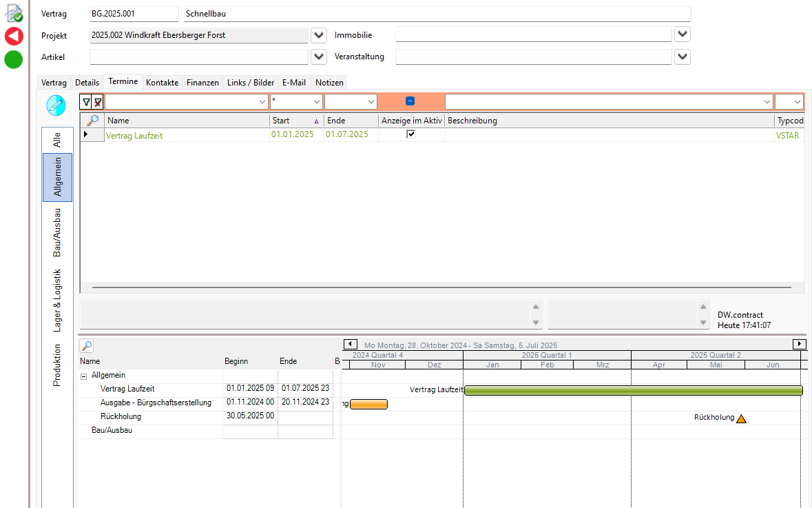This screenshot has width=812, height=508.
Task: Click the green status circle icon
Action: coord(14,59)
